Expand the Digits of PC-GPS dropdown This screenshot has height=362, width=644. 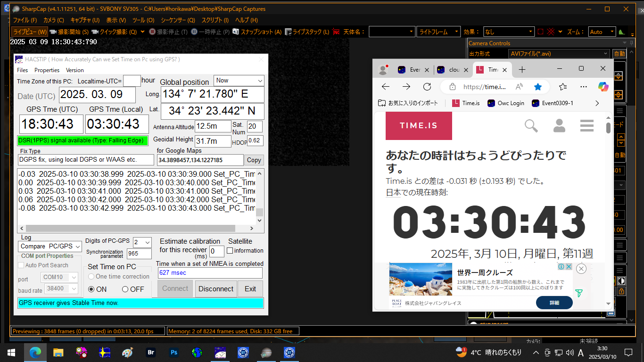(142, 242)
